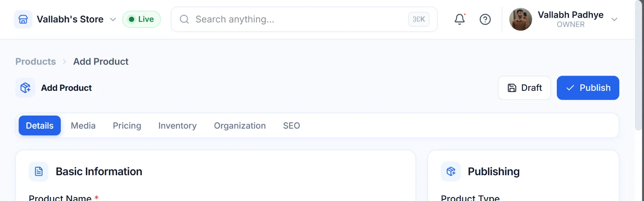Toggle the Live store status badge

(x=141, y=19)
